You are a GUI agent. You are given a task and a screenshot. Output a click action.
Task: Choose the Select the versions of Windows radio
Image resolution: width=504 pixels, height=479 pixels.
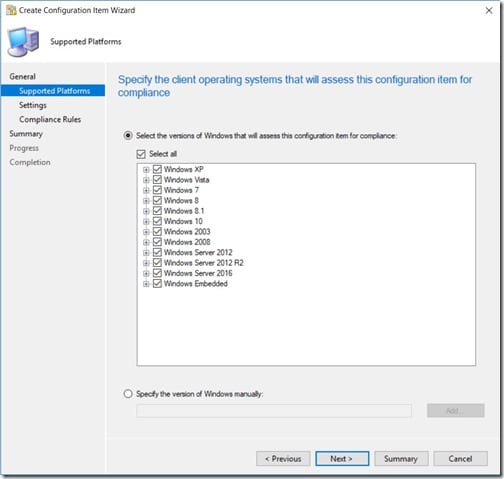(128, 136)
